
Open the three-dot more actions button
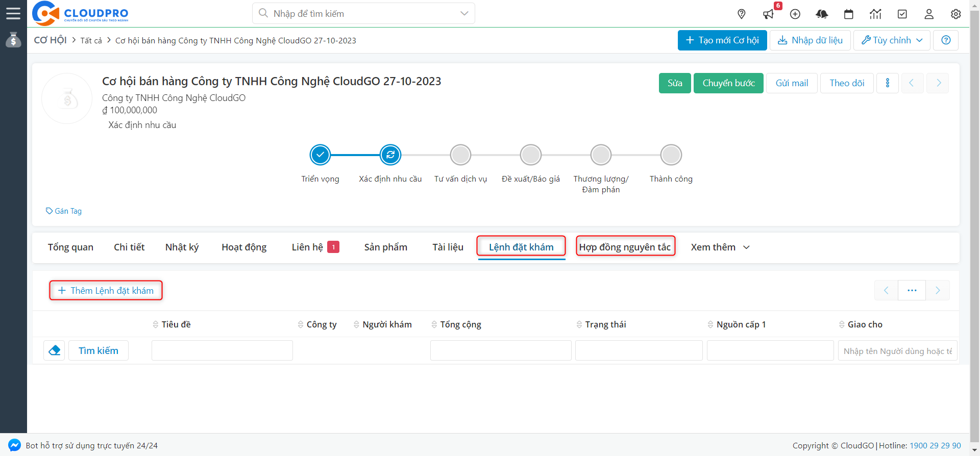888,83
